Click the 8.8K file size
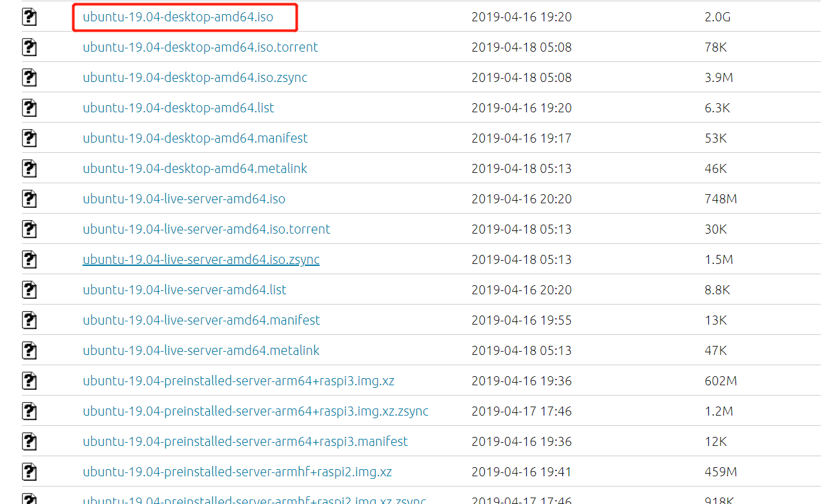The image size is (822, 504). click(x=717, y=290)
